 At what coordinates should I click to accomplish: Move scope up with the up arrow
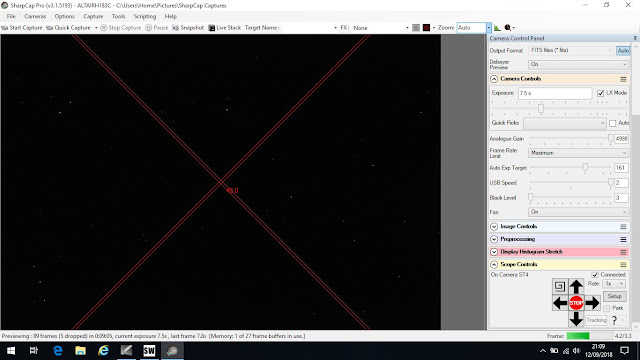[576, 286]
